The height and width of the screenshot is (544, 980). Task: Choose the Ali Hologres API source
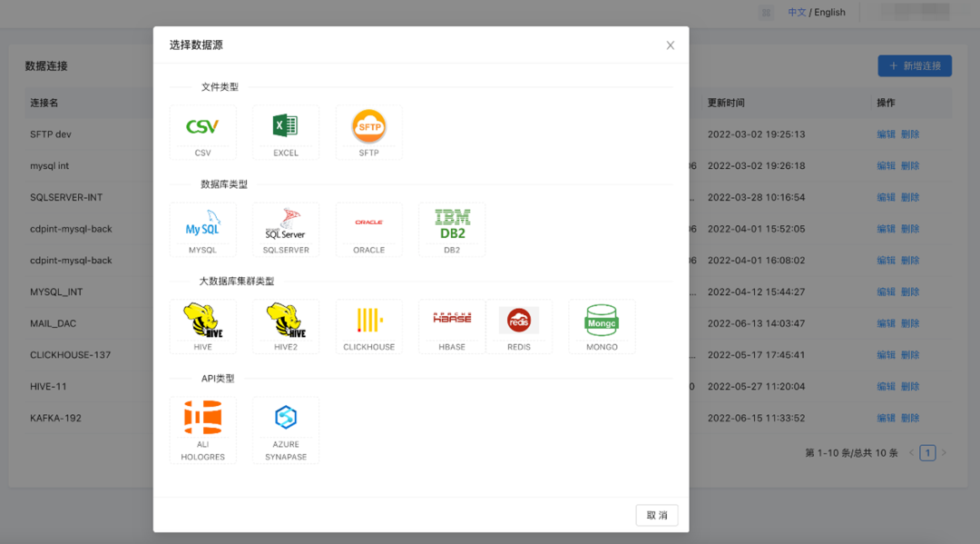click(x=202, y=430)
